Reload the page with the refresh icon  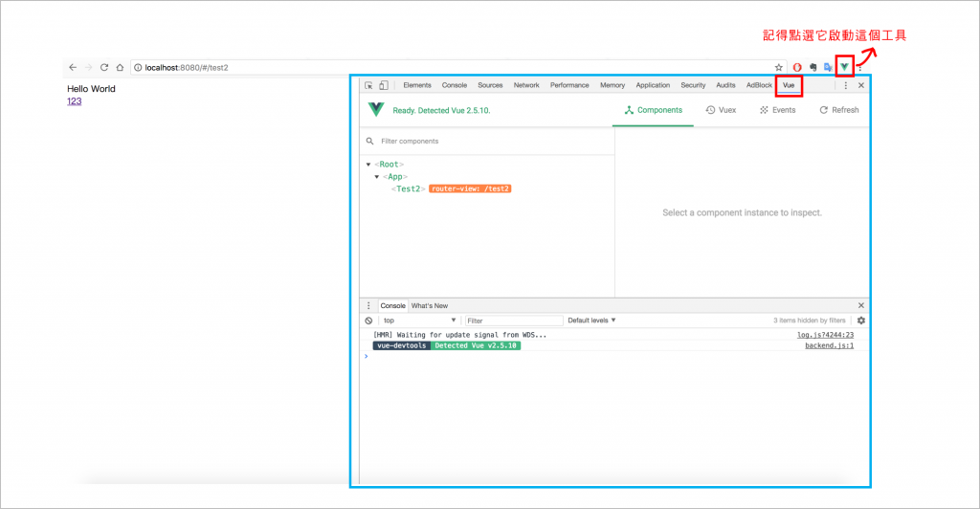pyautogui.click(x=104, y=67)
